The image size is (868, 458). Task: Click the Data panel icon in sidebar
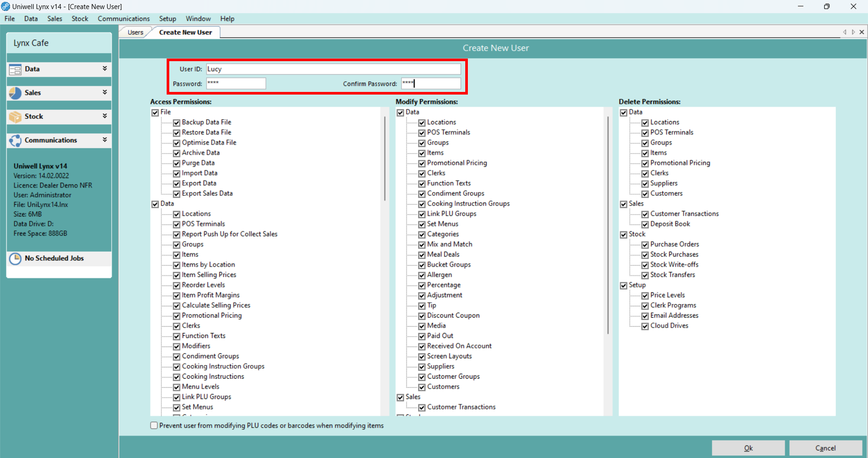pyautogui.click(x=15, y=69)
